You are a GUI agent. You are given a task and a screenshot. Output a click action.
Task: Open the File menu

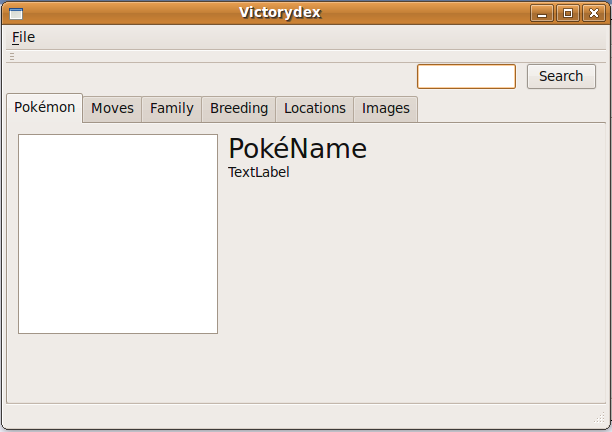point(23,37)
